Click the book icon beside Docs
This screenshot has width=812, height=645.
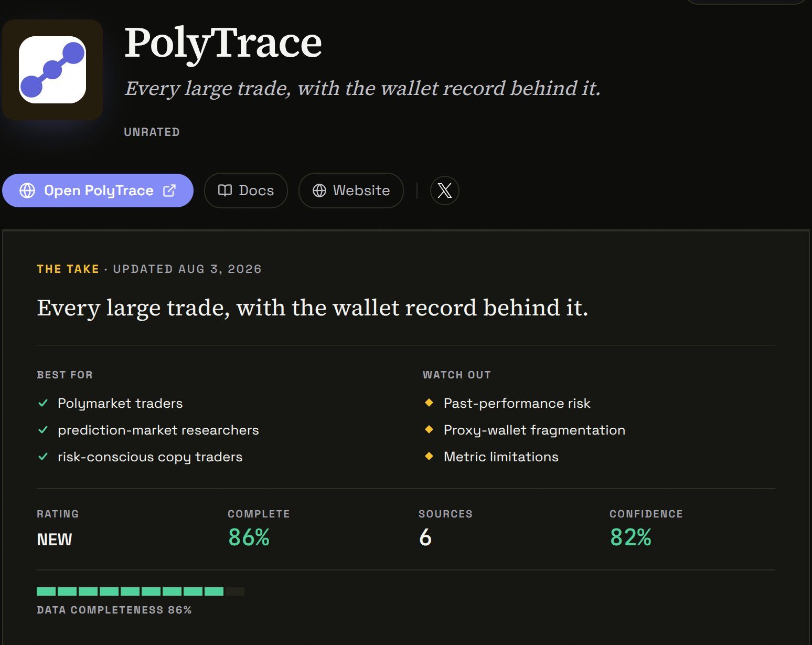225,191
